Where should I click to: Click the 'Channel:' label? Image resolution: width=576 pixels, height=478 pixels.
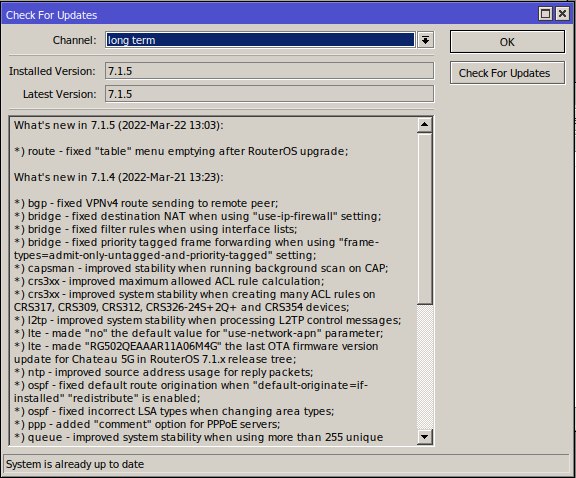[x=75, y=40]
